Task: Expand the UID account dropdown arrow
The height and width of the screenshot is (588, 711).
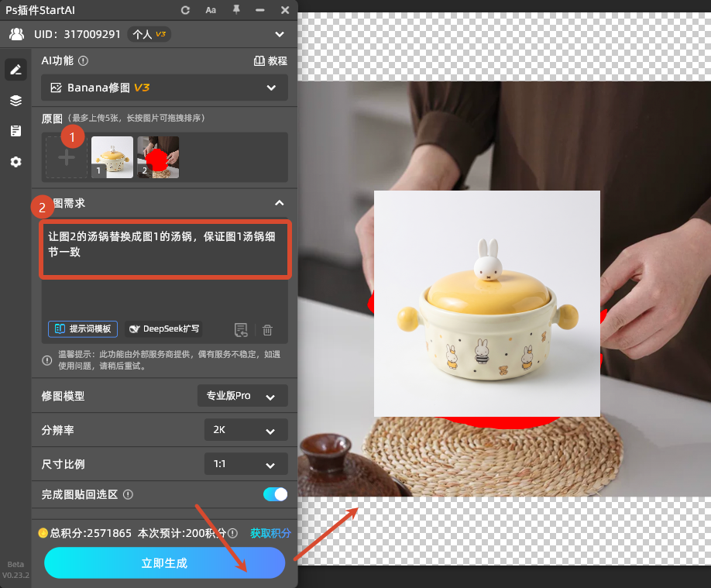Action: pyautogui.click(x=280, y=34)
